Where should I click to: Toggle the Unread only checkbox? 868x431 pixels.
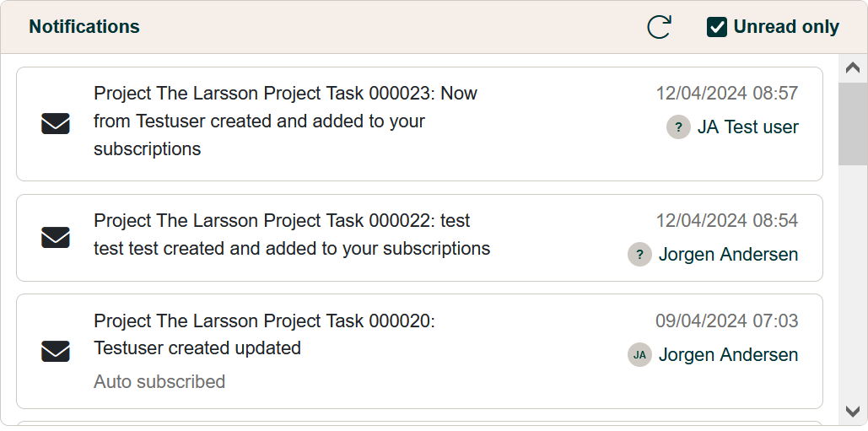tap(717, 27)
